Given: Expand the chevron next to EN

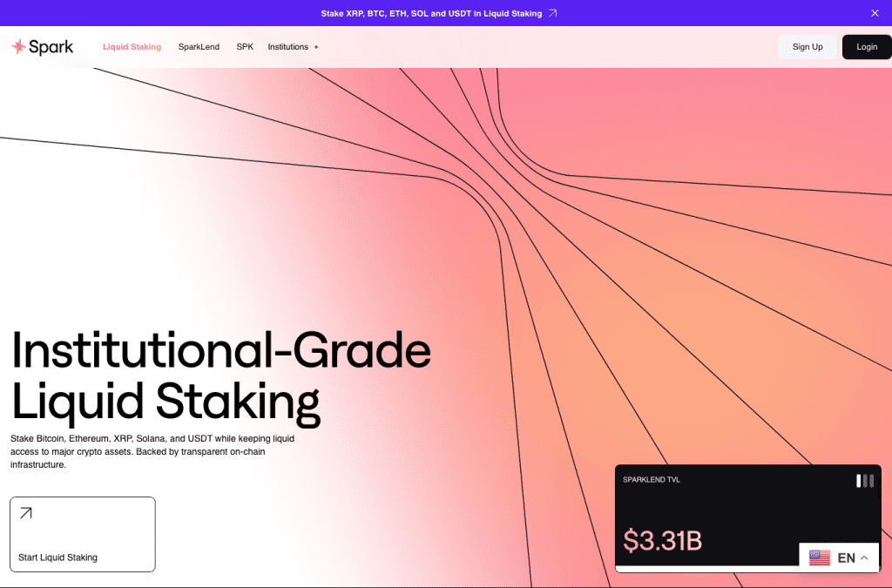Looking at the screenshot, I should (x=864, y=558).
